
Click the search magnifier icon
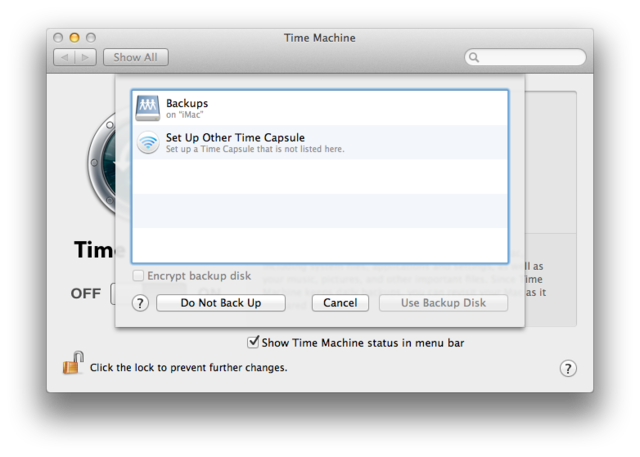[473, 57]
